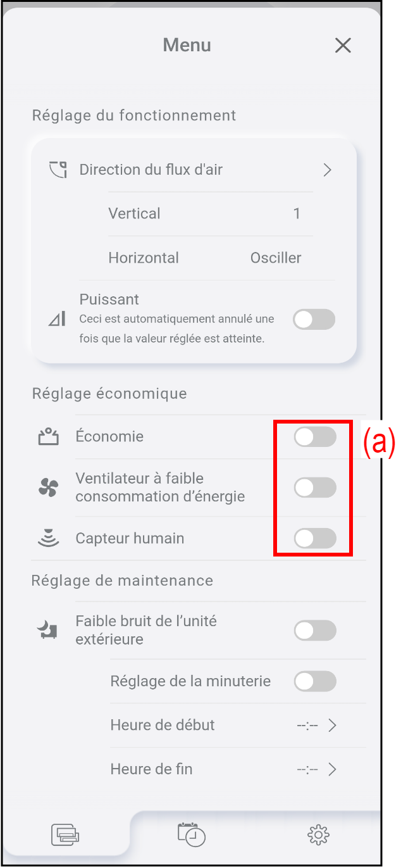Toggle Réglage de la minuterie switch

(x=314, y=681)
